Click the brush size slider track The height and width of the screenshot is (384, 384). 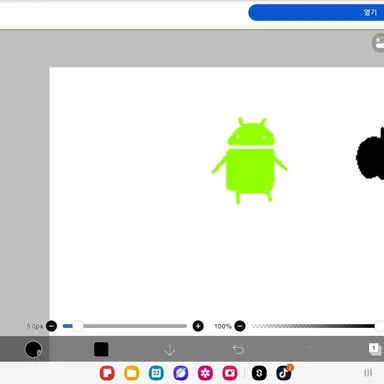coord(125,326)
